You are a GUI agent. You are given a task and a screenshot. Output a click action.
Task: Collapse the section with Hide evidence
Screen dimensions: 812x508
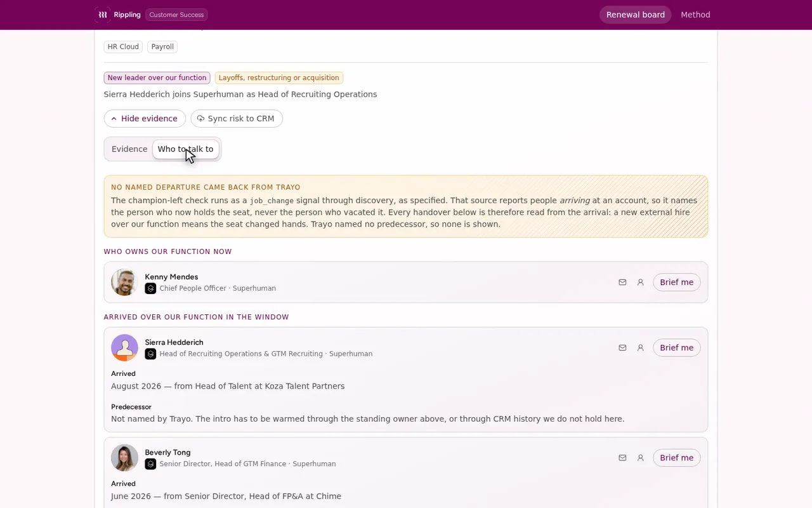pyautogui.click(x=145, y=119)
